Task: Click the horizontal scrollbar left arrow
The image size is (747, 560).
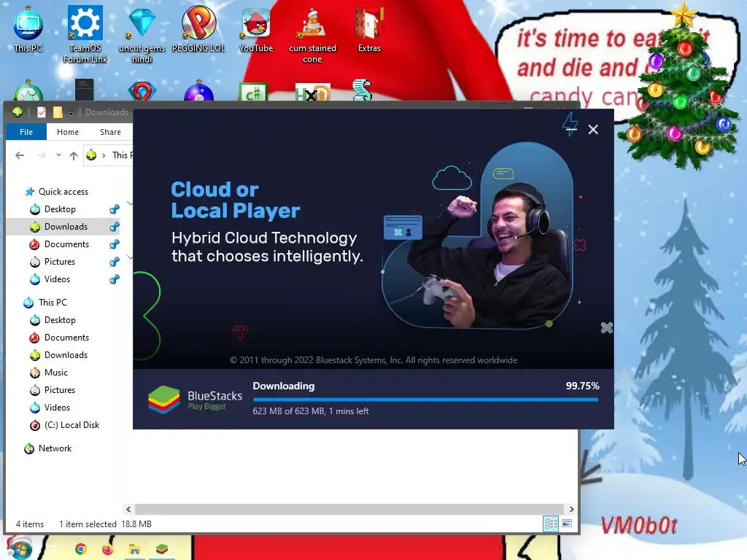Action: tap(128, 509)
